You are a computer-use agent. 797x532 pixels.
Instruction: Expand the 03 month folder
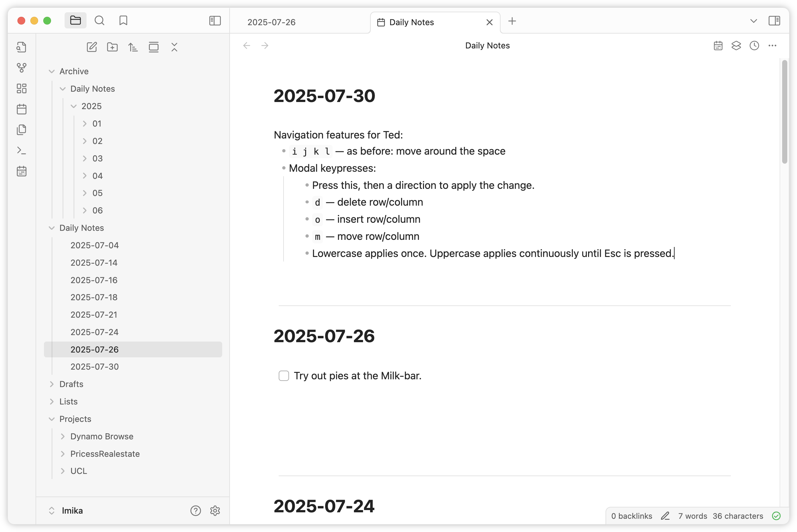tap(85, 159)
